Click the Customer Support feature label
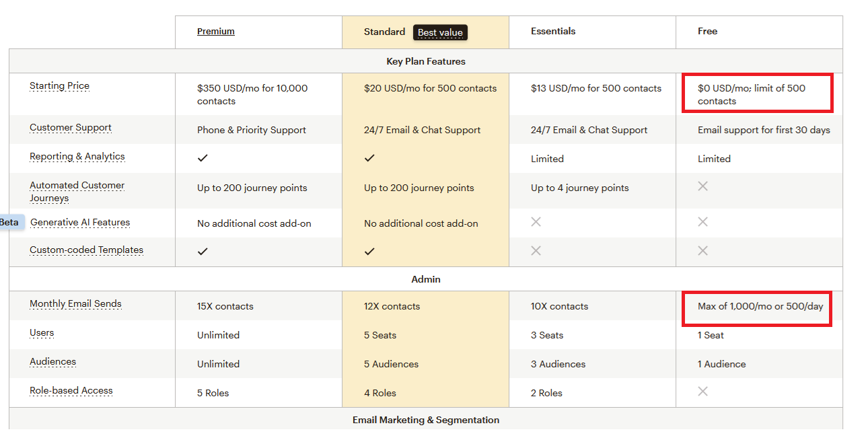This screenshot has width=868, height=440. (x=71, y=128)
